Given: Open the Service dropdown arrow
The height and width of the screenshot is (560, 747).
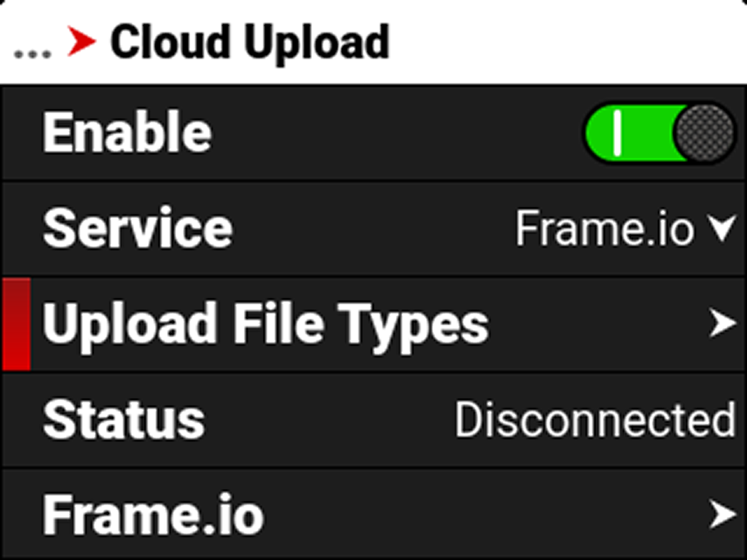Looking at the screenshot, I should 722,228.
